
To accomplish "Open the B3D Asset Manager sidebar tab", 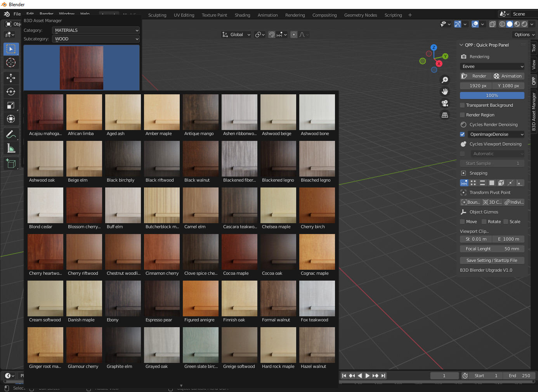I will (x=534, y=111).
